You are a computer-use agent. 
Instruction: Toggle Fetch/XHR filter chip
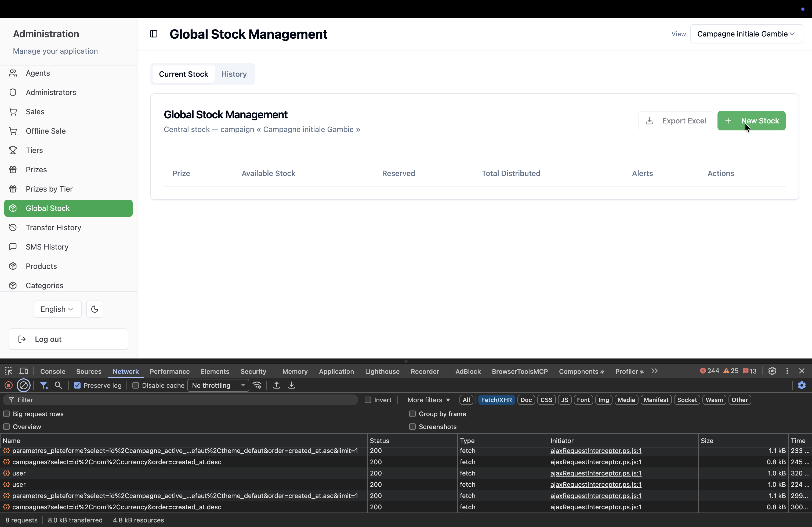496,400
